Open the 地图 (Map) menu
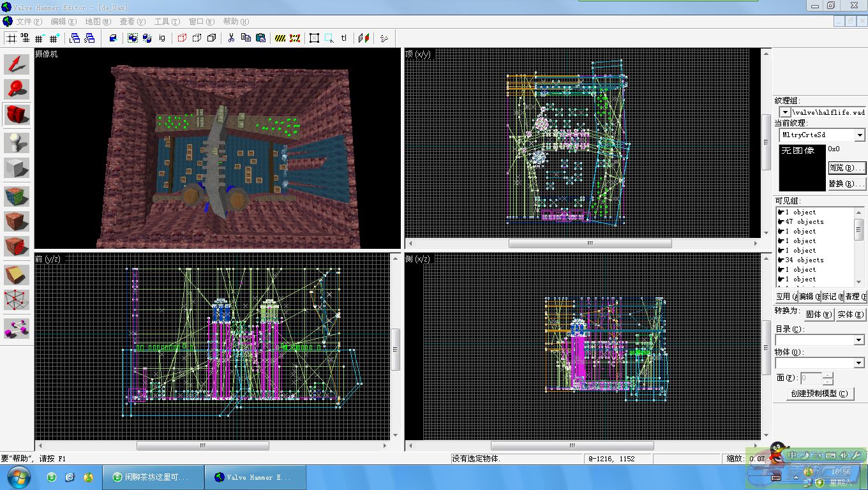868x490 pixels. coord(98,22)
